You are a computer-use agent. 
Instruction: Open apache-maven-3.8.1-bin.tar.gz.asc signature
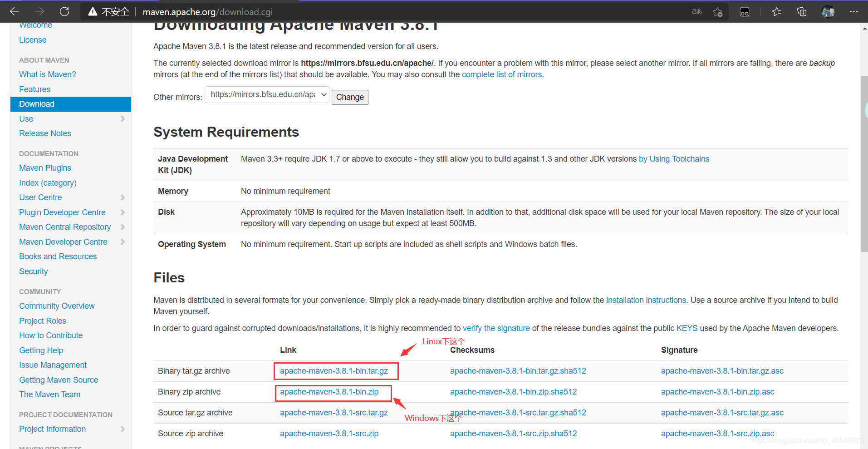[722, 371]
